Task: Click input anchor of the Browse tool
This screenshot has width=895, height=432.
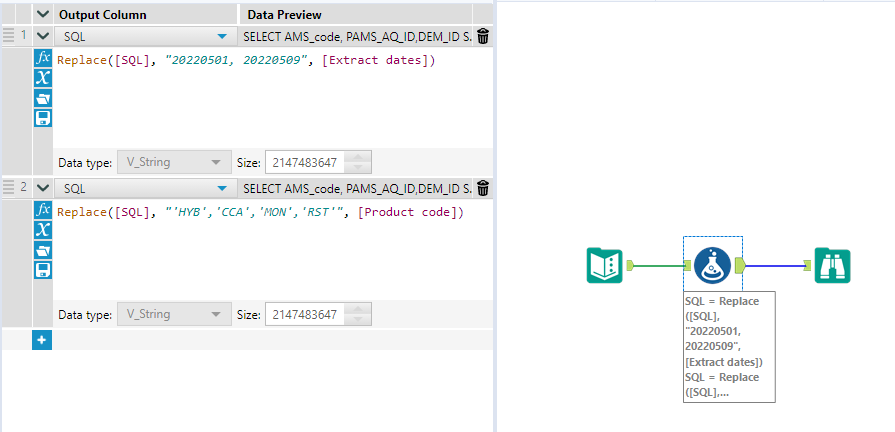Action: [x=807, y=265]
